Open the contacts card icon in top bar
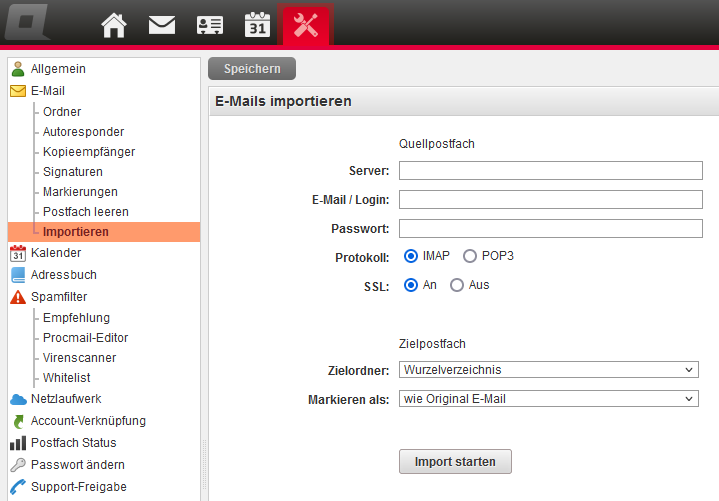The height and width of the screenshot is (501, 719). [x=210, y=26]
